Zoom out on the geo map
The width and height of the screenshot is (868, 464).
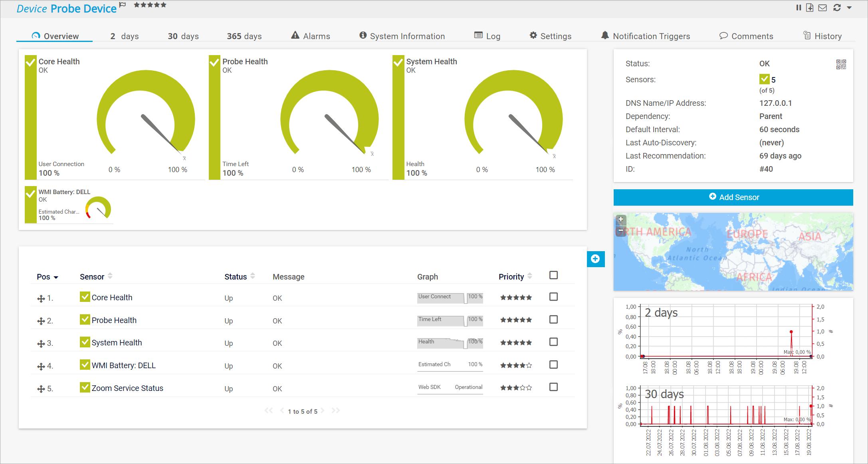tap(621, 230)
